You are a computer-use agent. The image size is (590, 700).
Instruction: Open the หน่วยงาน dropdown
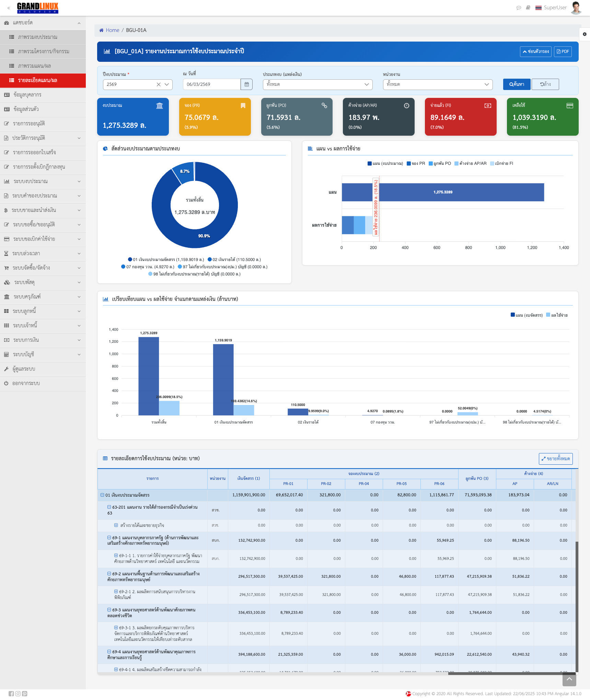tap(438, 84)
